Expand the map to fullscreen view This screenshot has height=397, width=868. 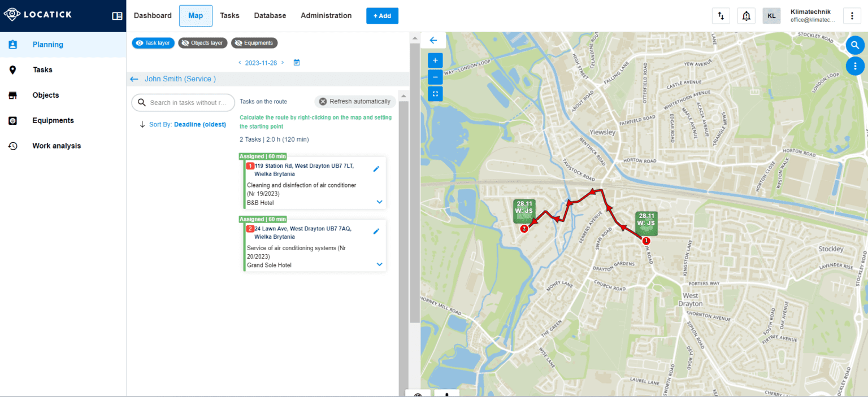tap(435, 93)
